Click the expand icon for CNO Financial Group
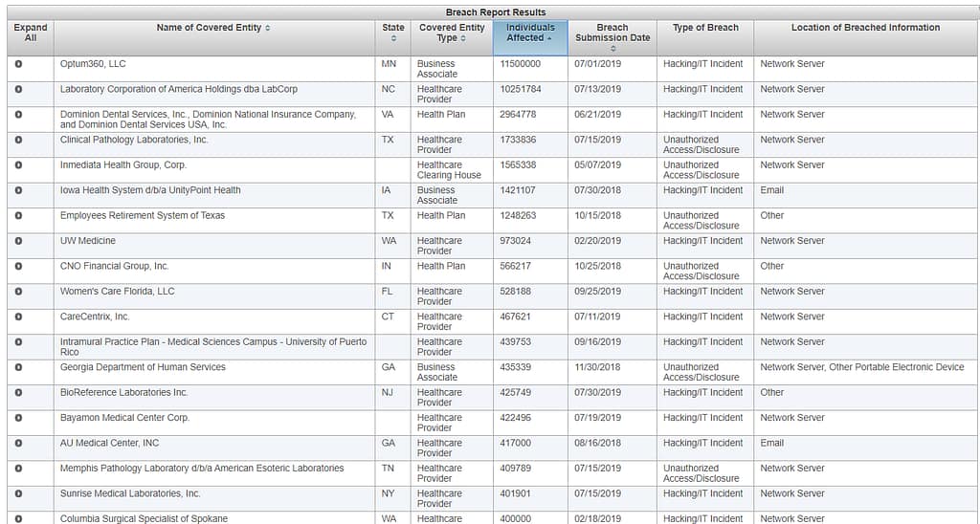The height and width of the screenshot is (524, 980). (x=18, y=267)
